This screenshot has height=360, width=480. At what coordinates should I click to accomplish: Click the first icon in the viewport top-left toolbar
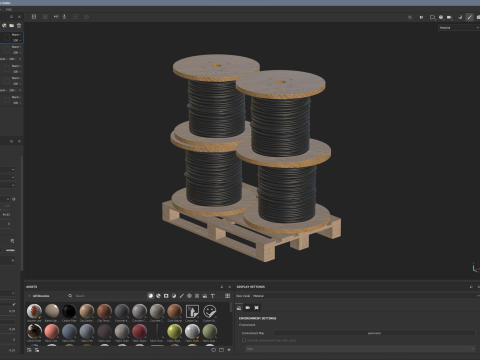pos(34,17)
